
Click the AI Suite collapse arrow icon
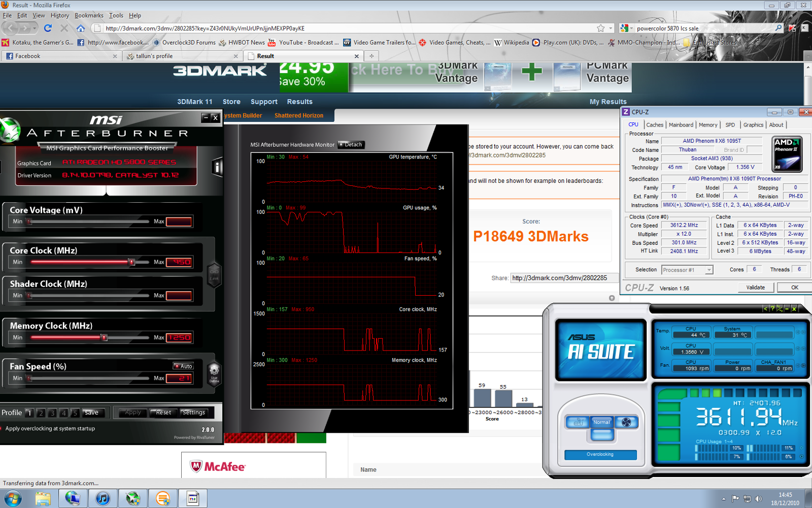pyautogui.click(x=766, y=308)
